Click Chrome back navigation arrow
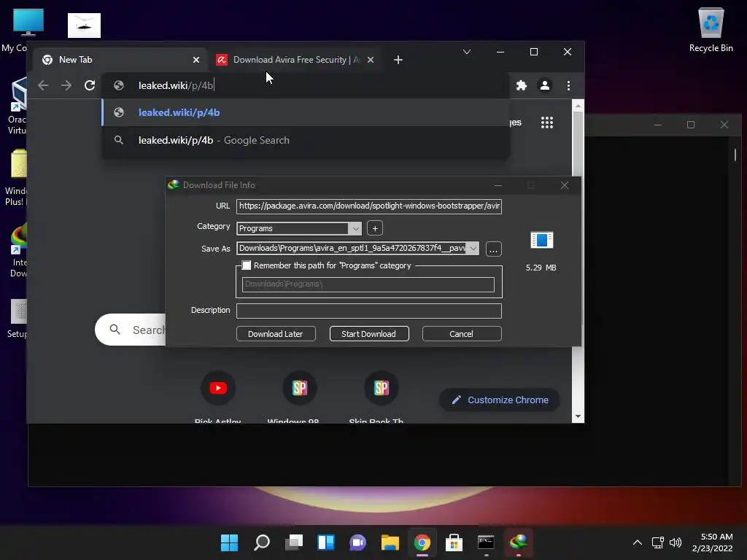The height and width of the screenshot is (560, 747). [43, 86]
